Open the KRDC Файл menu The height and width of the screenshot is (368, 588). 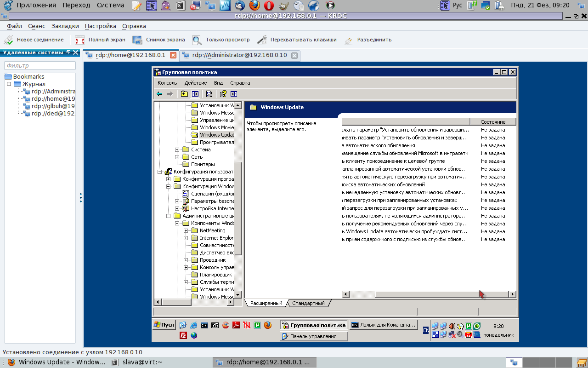tap(14, 26)
